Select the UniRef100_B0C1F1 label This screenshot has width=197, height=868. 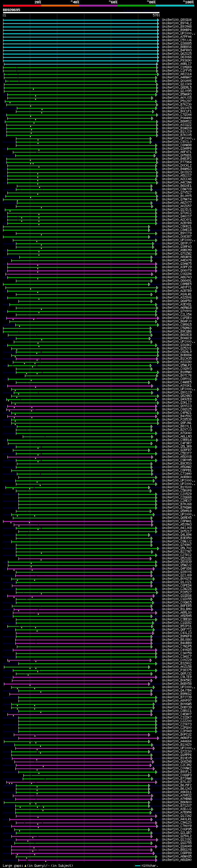[176, 111]
